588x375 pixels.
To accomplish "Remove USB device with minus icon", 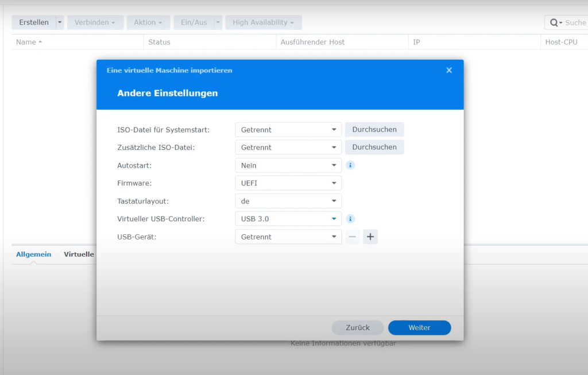I will click(x=352, y=237).
